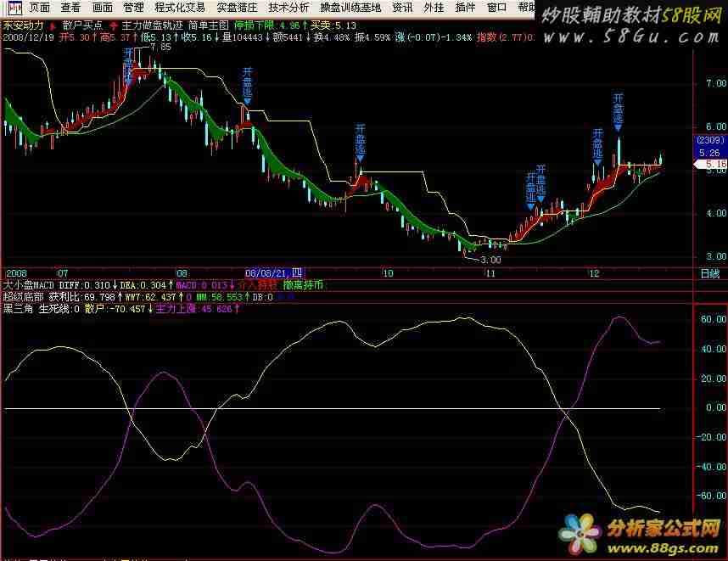Click the 量104443 volume value
The width and height of the screenshot is (728, 561).
tap(242, 37)
